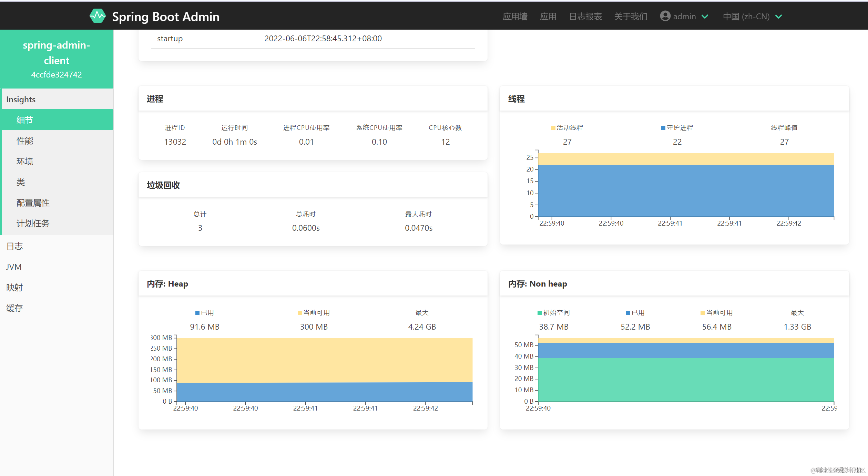The width and height of the screenshot is (868, 476).
Task: Open the JVM sidebar section
Action: 14,267
